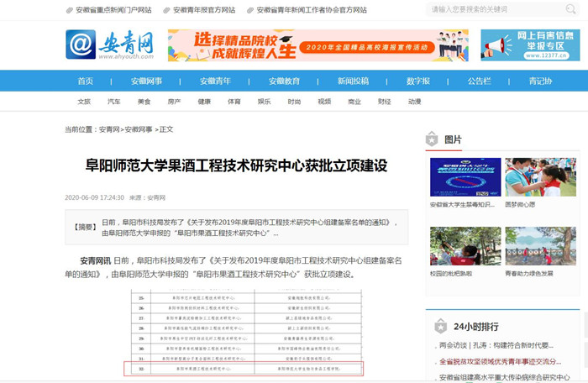Click the link icon beside 安徽青年报官方网站
588x383 pixels.
[165, 10]
